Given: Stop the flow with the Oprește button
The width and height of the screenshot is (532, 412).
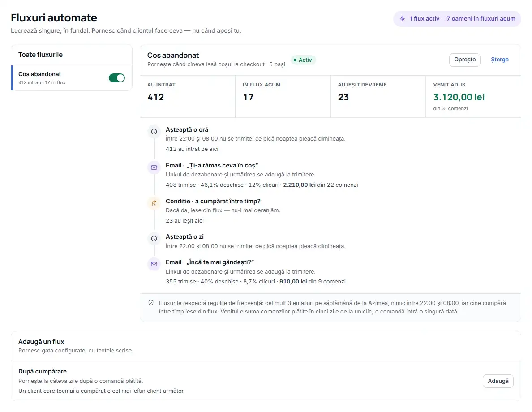Looking at the screenshot, I should tap(464, 60).
